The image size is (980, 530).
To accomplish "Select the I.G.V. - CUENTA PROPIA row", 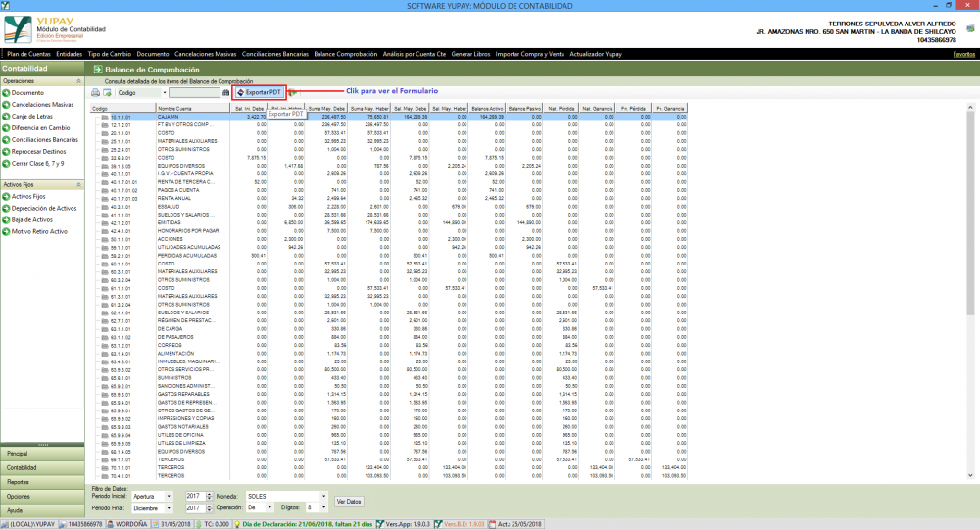I will point(389,173).
